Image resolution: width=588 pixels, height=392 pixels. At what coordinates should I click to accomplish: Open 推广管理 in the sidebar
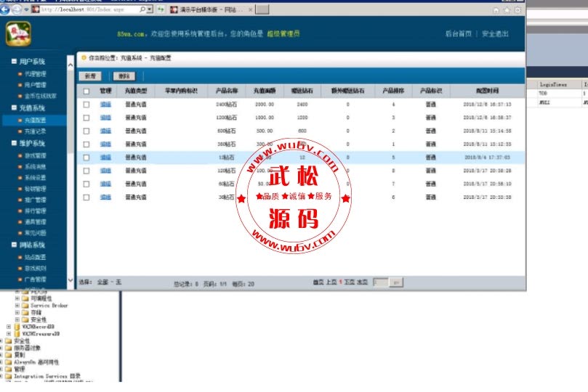(x=35, y=200)
